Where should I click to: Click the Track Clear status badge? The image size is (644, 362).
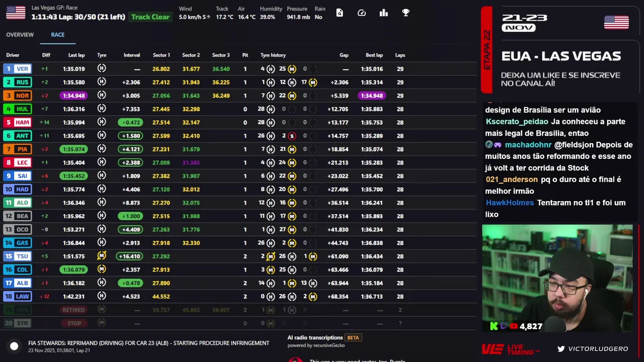(x=150, y=17)
